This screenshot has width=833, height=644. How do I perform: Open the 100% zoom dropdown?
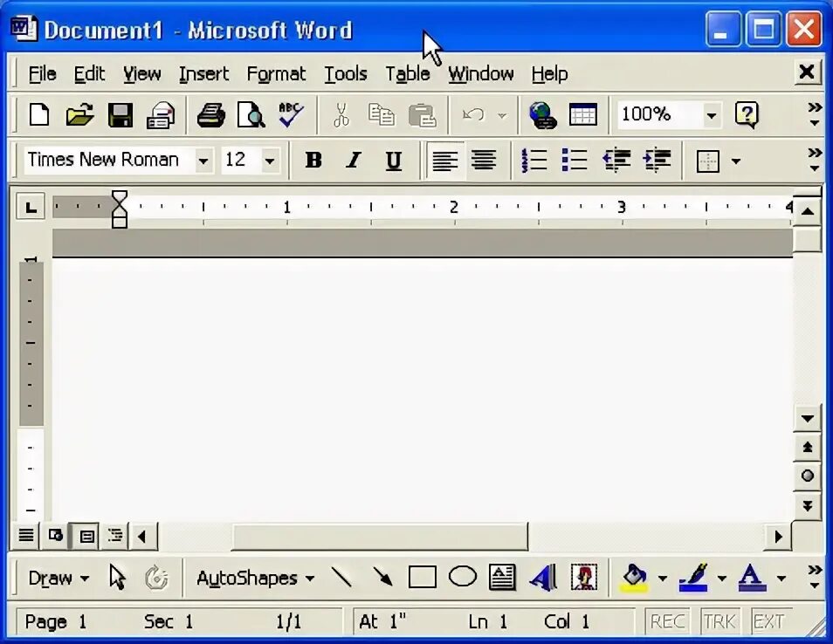[x=711, y=114]
